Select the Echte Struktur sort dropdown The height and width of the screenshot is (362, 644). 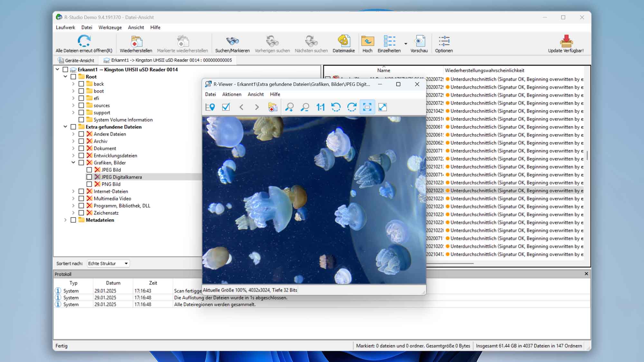pos(108,263)
